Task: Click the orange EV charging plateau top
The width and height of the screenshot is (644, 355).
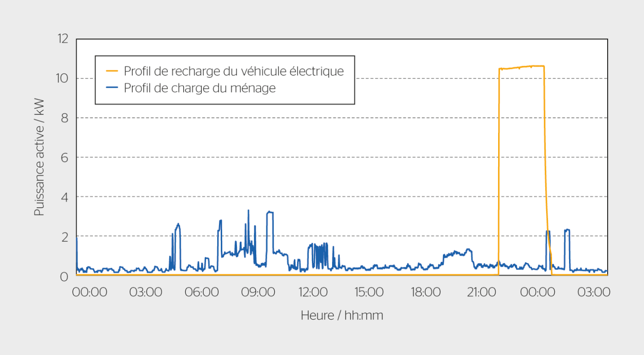Action: (522, 68)
